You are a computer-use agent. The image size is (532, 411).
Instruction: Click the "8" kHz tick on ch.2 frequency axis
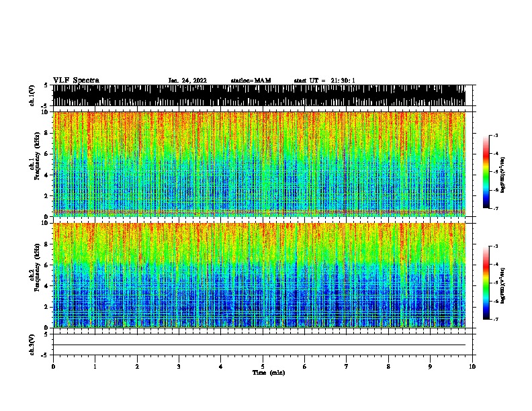click(x=46, y=244)
